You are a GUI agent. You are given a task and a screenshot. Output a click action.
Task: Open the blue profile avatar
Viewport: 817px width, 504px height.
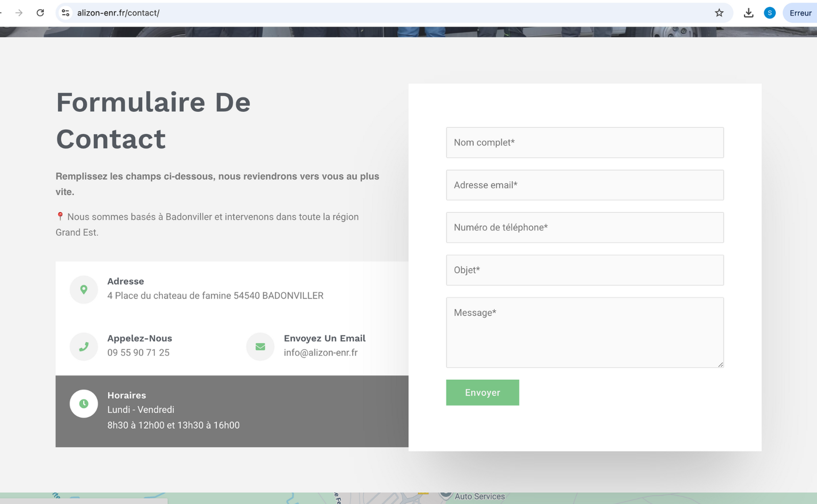[770, 13]
